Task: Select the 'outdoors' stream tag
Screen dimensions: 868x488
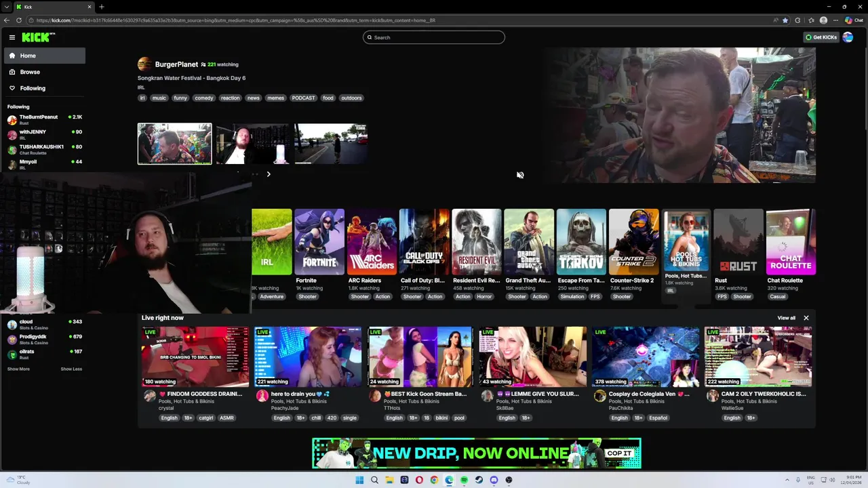Action: (x=351, y=98)
